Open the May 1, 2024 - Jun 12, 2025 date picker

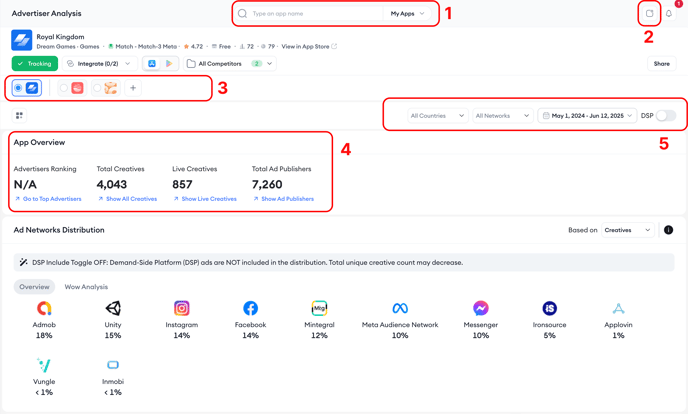[x=587, y=116]
